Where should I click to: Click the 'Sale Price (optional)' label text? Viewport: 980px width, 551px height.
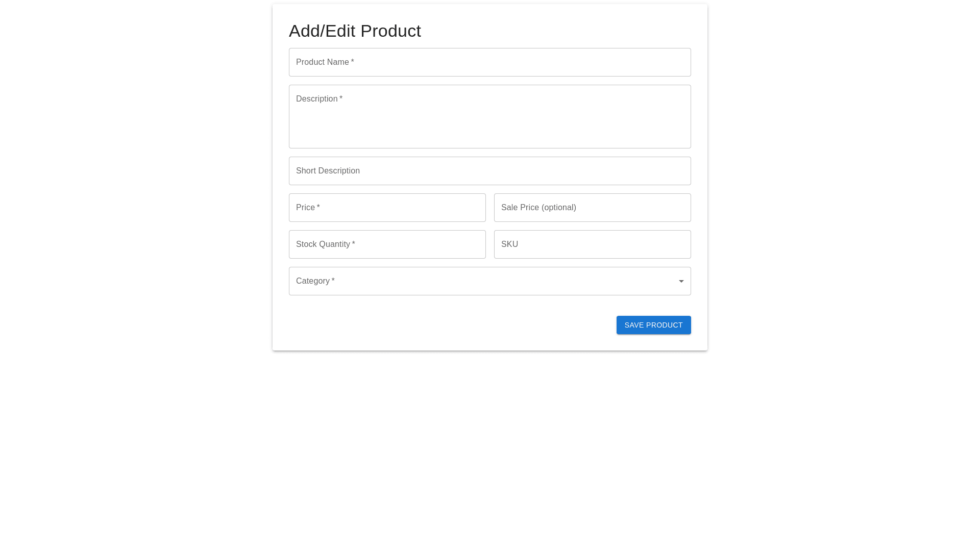point(538,208)
